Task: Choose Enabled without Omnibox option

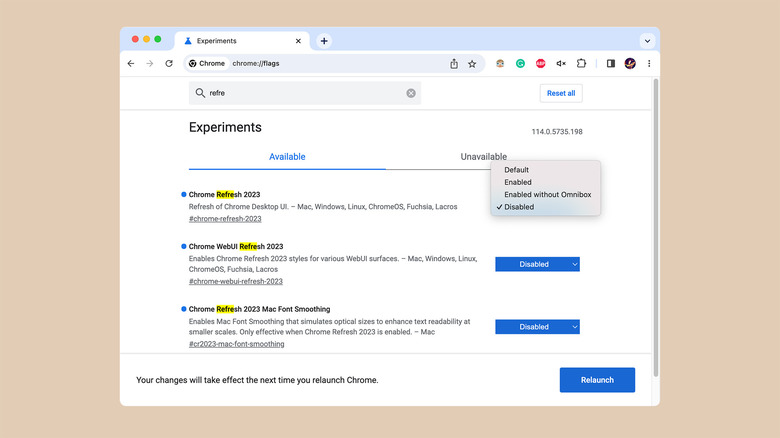Action: pos(545,195)
